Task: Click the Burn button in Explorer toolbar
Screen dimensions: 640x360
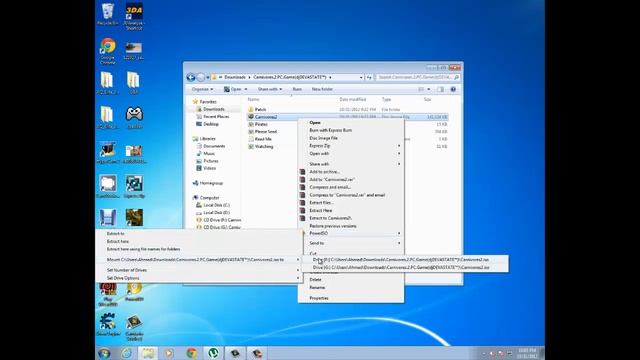Action: 297,89
